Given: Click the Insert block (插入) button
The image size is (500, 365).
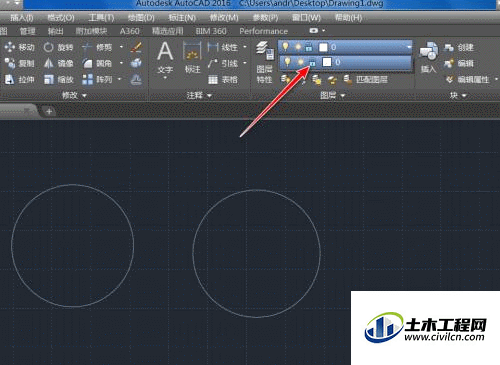Looking at the screenshot, I should [429, 57].
